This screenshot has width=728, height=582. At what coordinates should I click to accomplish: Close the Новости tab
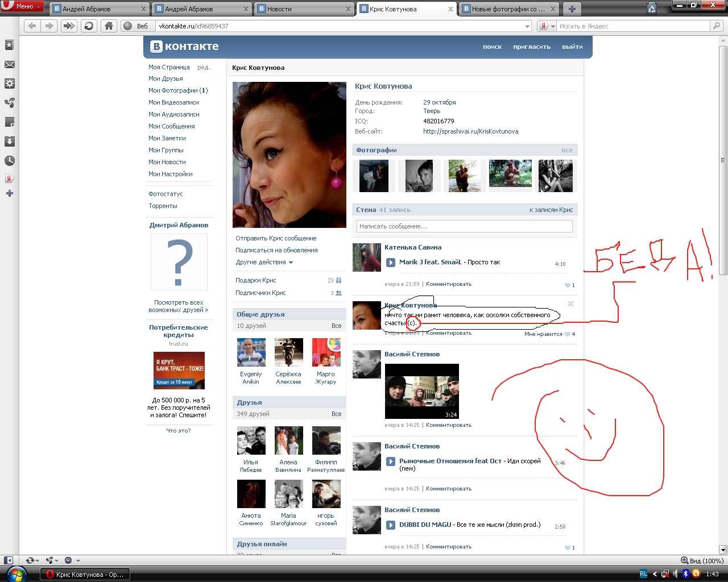(x=348, y=9)
